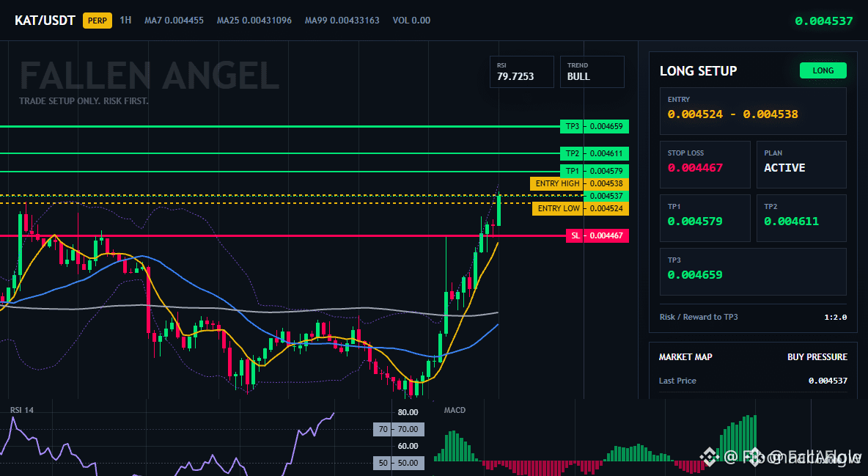868x476 pixels.
Task: Click the TREND BULL info box
Action: point(592,71)
